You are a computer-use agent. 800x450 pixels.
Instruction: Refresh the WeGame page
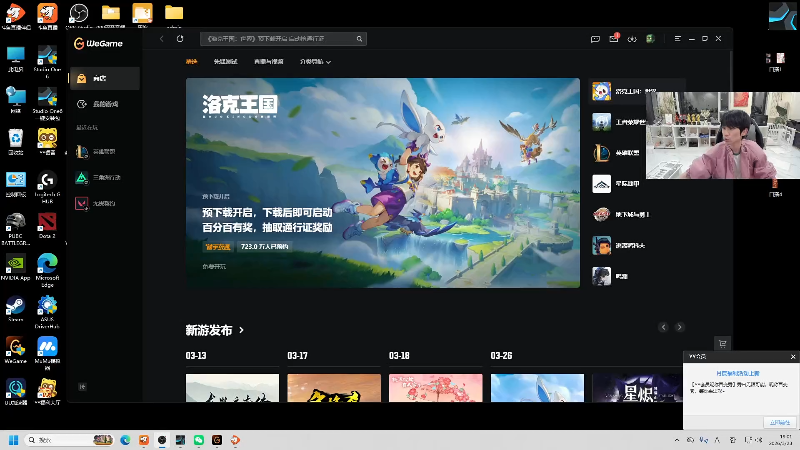coord(180,39)
